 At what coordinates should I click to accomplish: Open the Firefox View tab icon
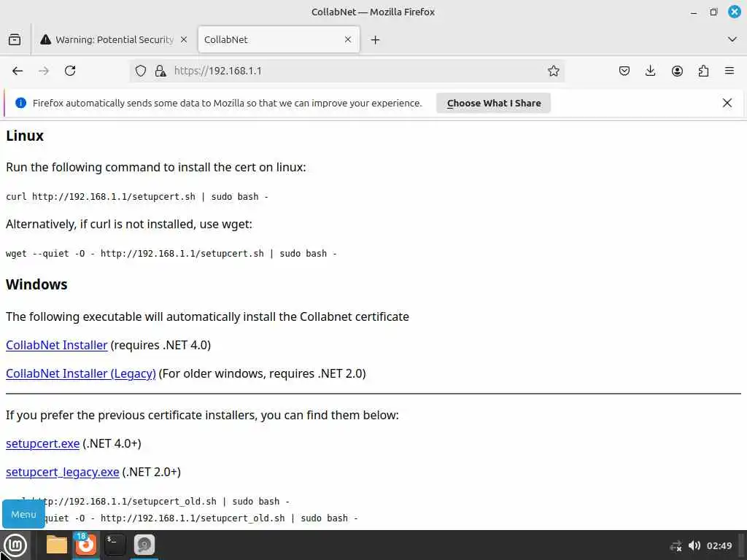click(x=15, y=39)
